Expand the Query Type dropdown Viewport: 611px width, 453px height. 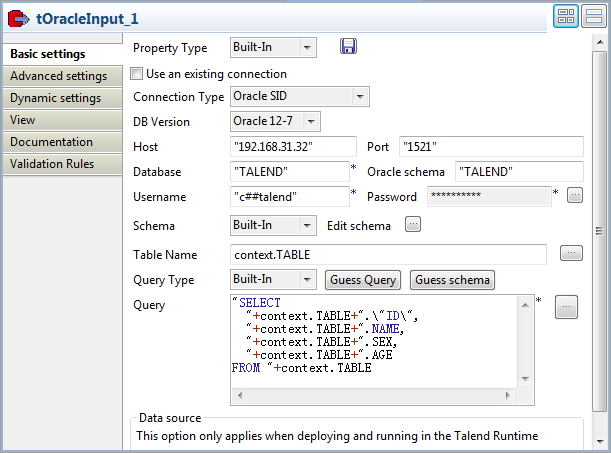click(307, 280)
